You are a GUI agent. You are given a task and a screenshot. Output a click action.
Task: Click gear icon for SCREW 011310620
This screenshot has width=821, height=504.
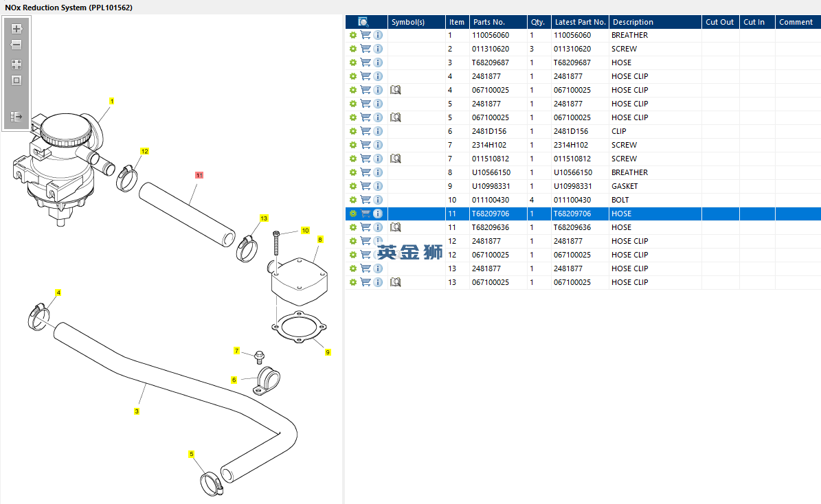[353, 49]
